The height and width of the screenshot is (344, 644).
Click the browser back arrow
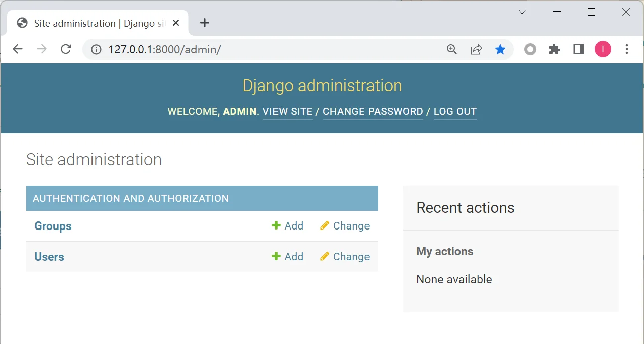coord(18,49)
